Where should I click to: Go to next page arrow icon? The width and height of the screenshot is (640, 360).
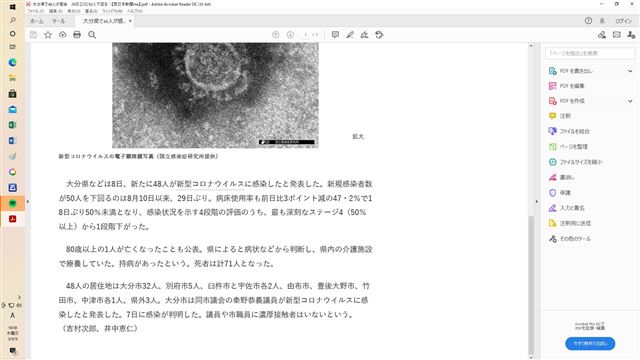pyautogui.click(x=290, y=35)
